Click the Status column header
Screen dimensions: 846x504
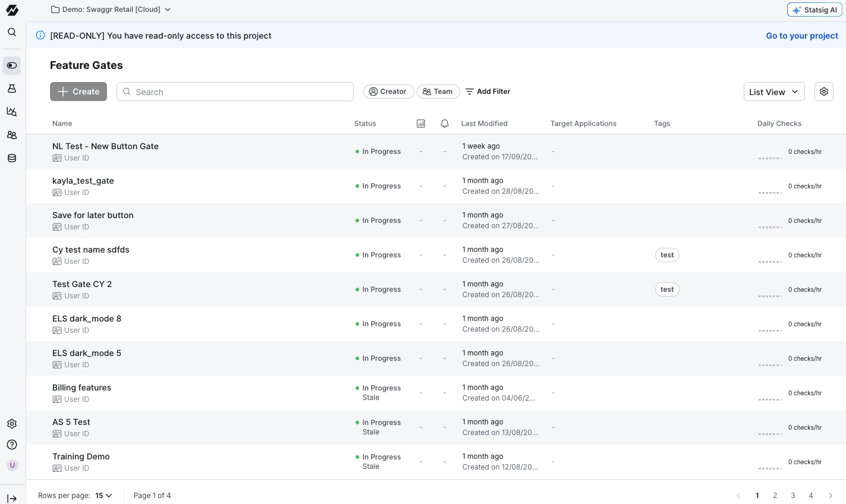(365, 124)
